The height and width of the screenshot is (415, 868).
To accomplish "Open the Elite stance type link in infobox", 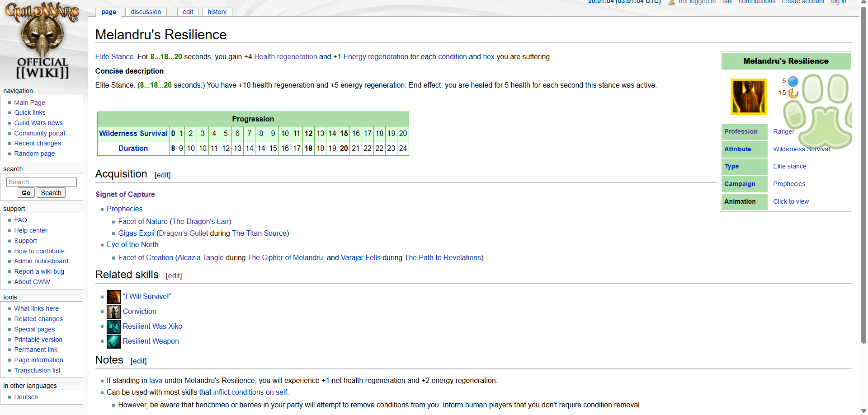I will coord(789,166).
